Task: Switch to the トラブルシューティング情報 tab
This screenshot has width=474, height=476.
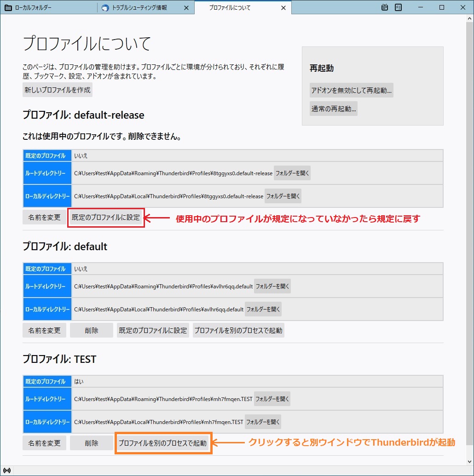Action: 139,8
